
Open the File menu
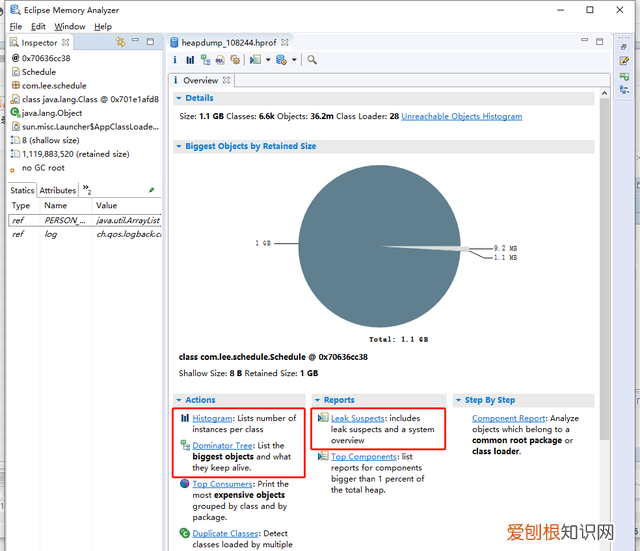pos(16,27)
